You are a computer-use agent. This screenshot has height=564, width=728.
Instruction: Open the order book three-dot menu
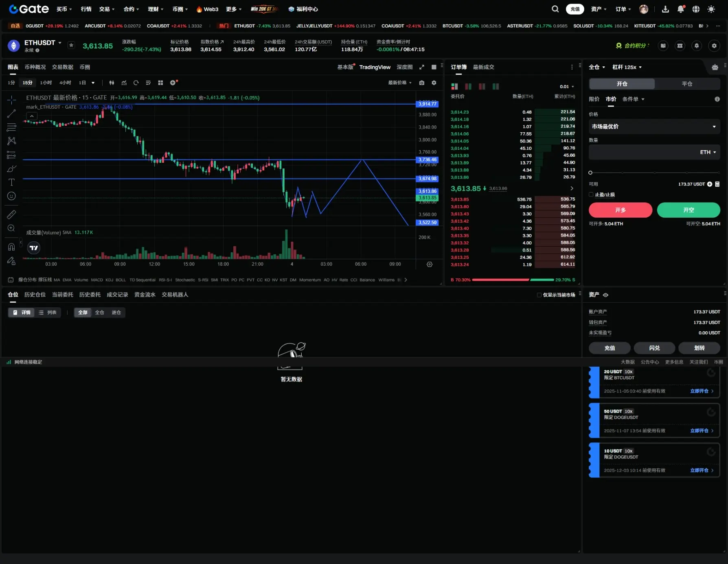click(x=572, y=67)
